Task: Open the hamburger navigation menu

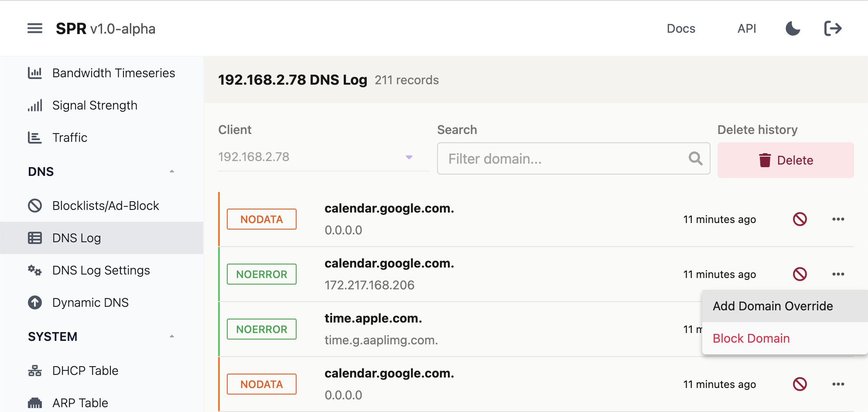Action: point(35,29)
